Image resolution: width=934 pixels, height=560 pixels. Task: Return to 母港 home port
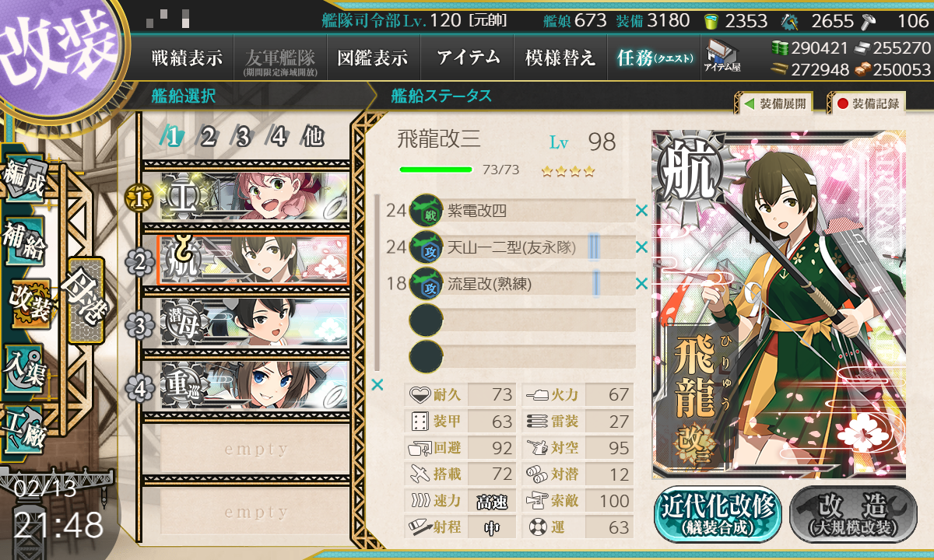tap(84, 299)
